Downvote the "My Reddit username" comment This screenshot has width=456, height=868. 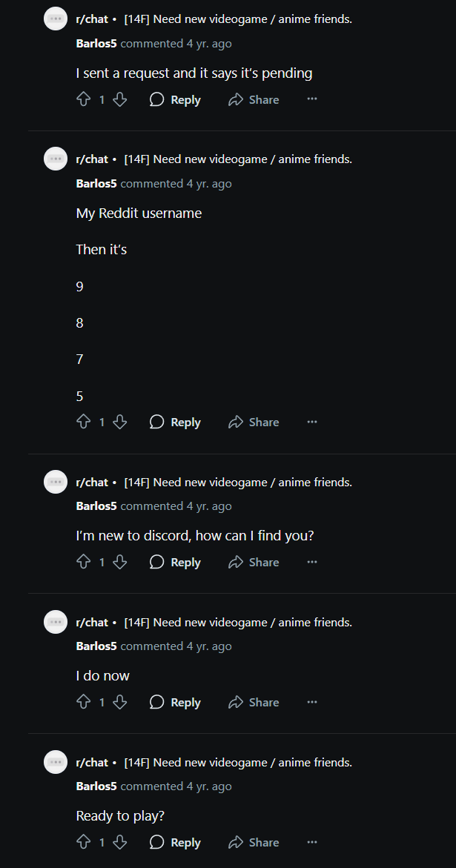(119, 422)
